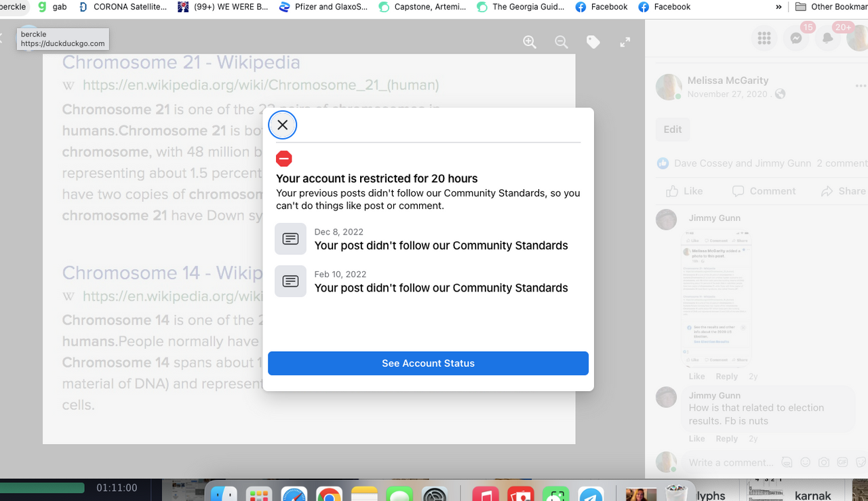Click the See Account Status button
The height and width of the screenshot is (501, 868).
[x=428, y=363]
